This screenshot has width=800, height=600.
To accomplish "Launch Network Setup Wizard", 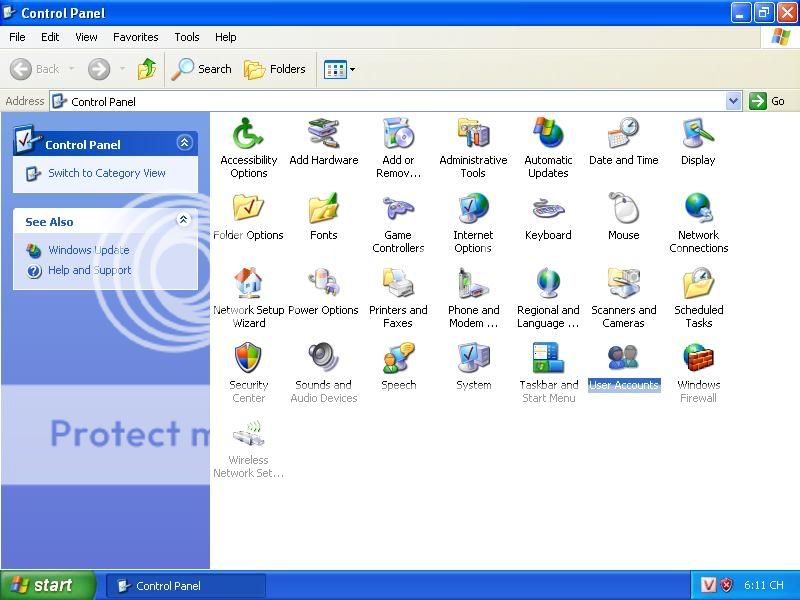I will click(248, 298).
